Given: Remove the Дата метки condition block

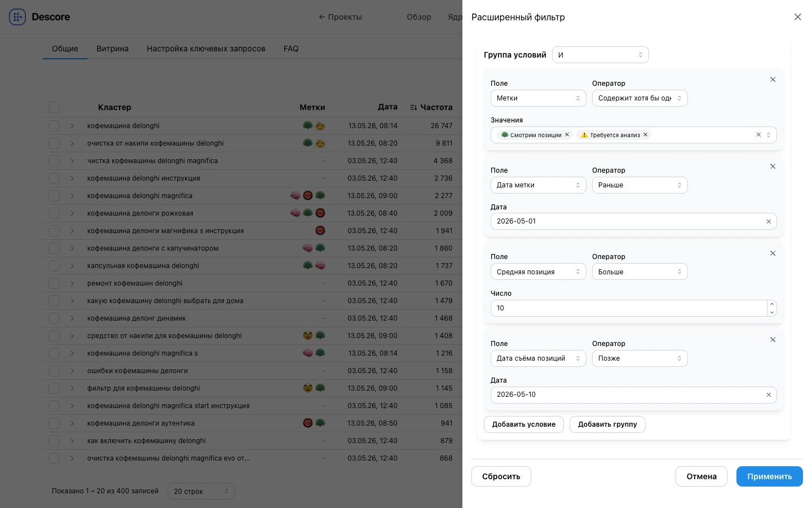Looking at the screenshot, I should 773,167.
